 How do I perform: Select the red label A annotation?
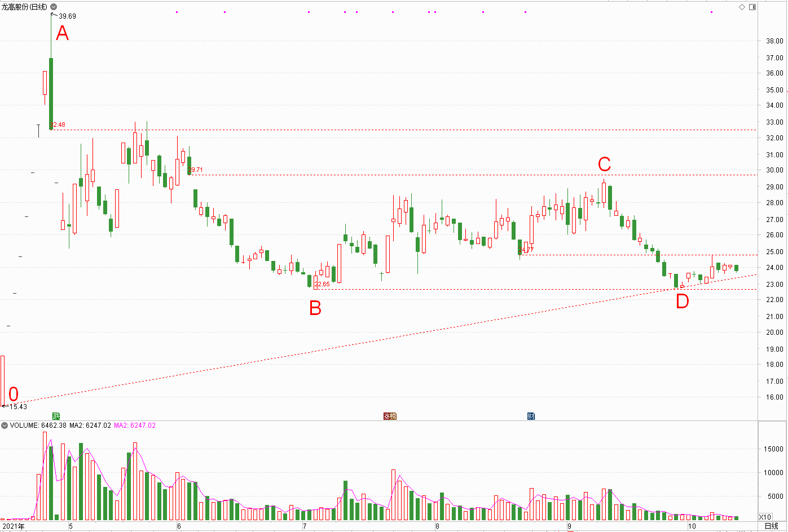pyautogui.click(x=62, y=33)
